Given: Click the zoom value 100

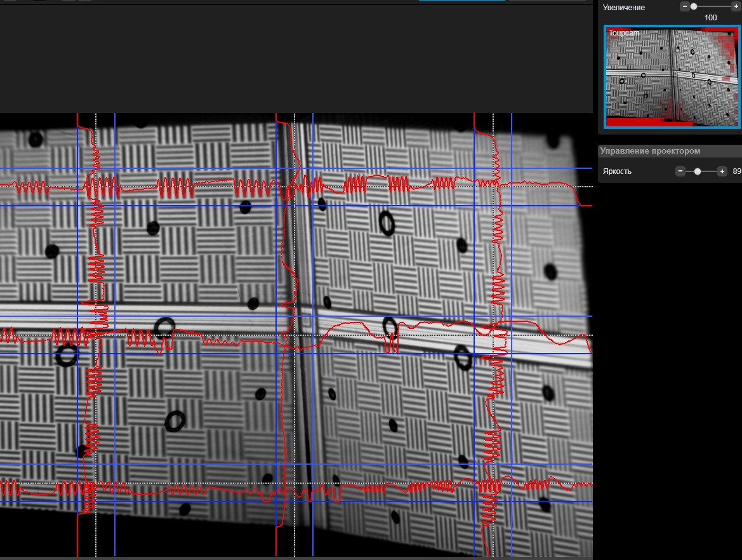Looking at the screenshot, I should (x=710, y=18).
